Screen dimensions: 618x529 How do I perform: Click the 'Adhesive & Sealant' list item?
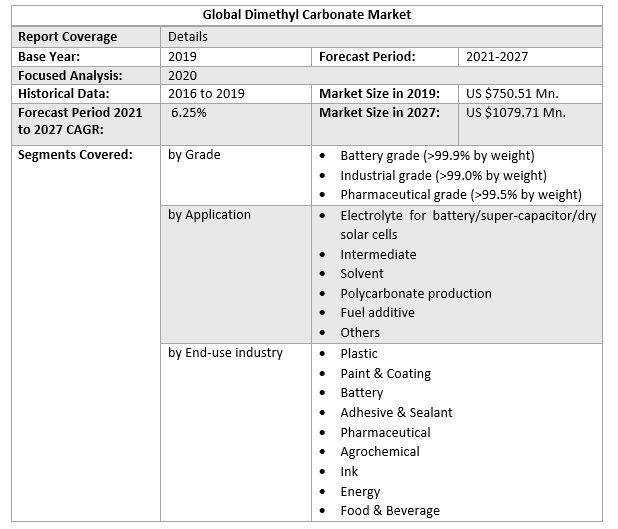(x=396, y=412)
